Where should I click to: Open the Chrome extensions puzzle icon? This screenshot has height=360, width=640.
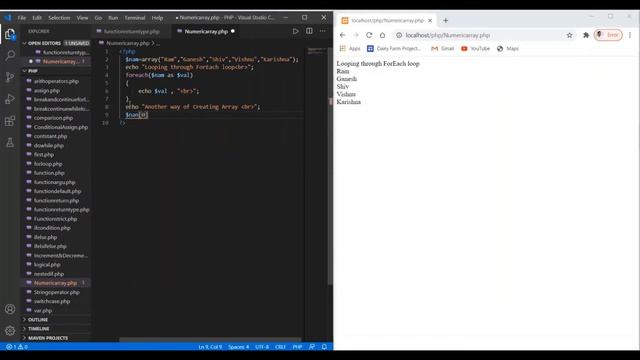pos(586,35)
